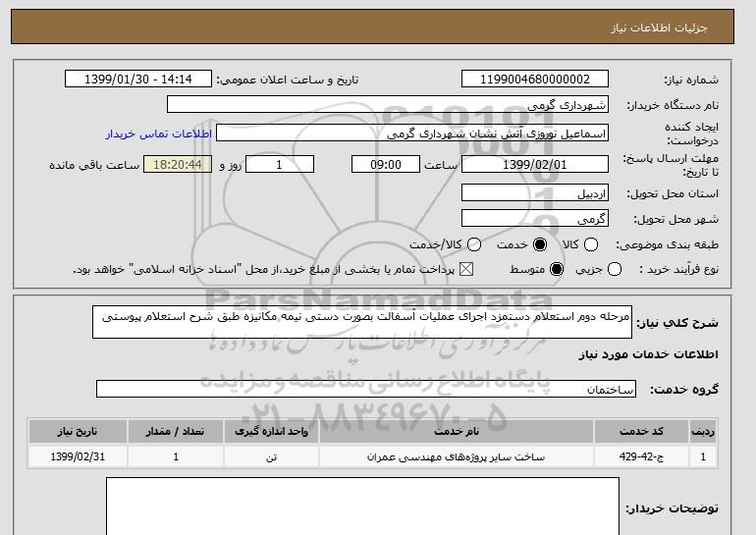Click the ساعت field showing 09:00

click(x=386, y=164)
